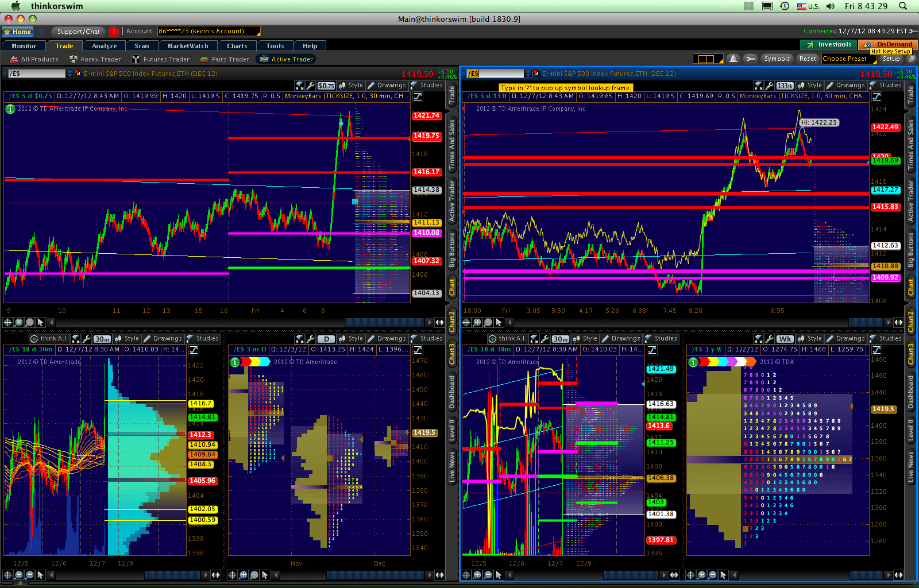
Task: Open the 133tk aggregation selector in top-right chart
Action: (x=785, y=86)
